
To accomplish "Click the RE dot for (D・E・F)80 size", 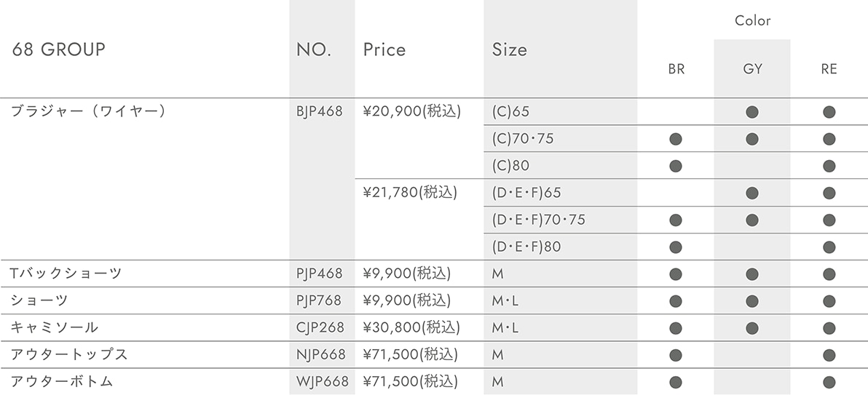I will [x=829, y=247].
